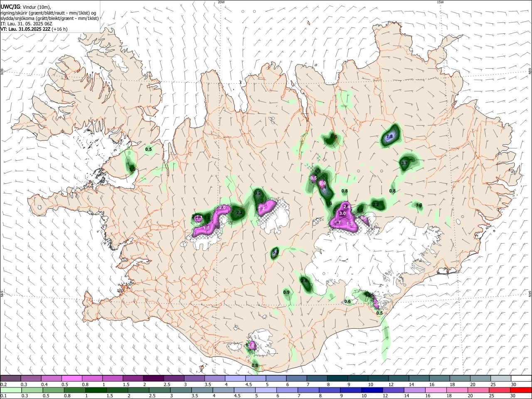Pick snow legend swatch between 12 and 14
Screen dimensions: 532x399
point(399,378)
